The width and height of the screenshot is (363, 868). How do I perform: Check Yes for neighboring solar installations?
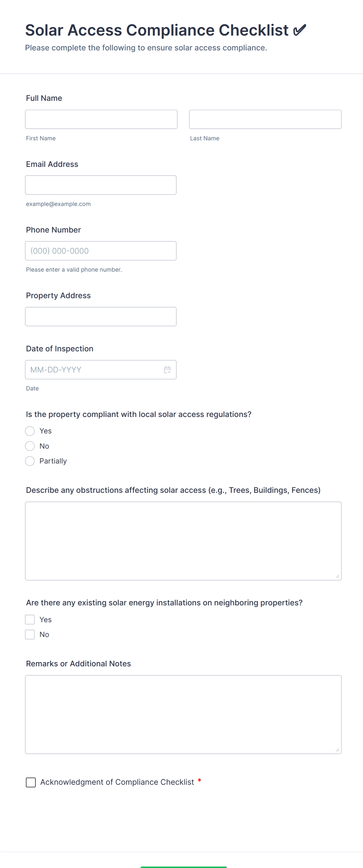tap(30, 619)
